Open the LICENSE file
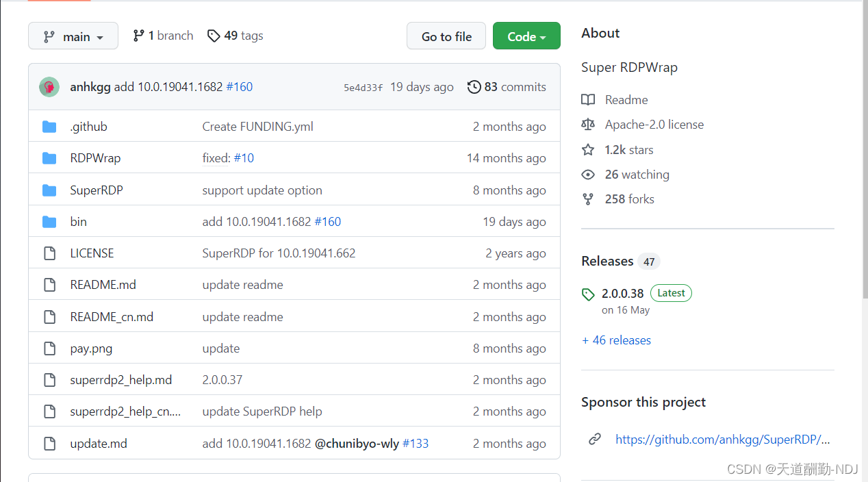 coord(92,253)
